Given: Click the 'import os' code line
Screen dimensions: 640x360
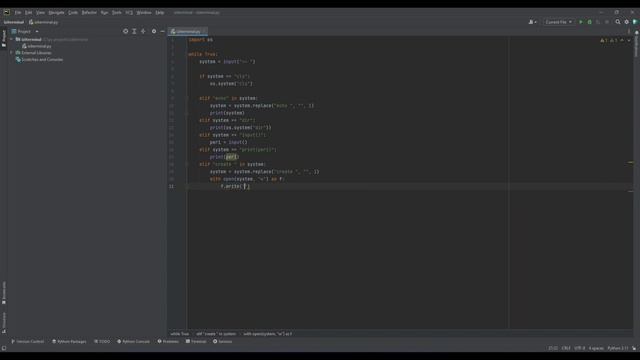Looking at the screenshot, I should (x=200, y=40).
